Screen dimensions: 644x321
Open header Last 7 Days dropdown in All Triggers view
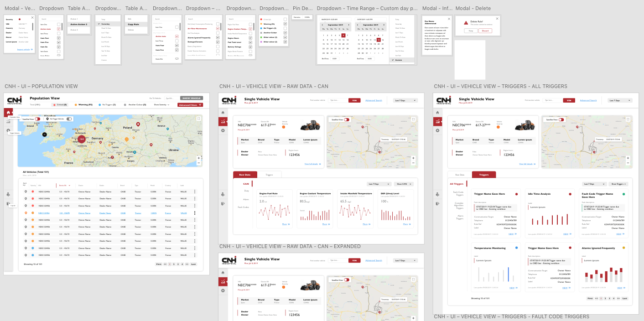pyautogui.click(x=620, y=100)
